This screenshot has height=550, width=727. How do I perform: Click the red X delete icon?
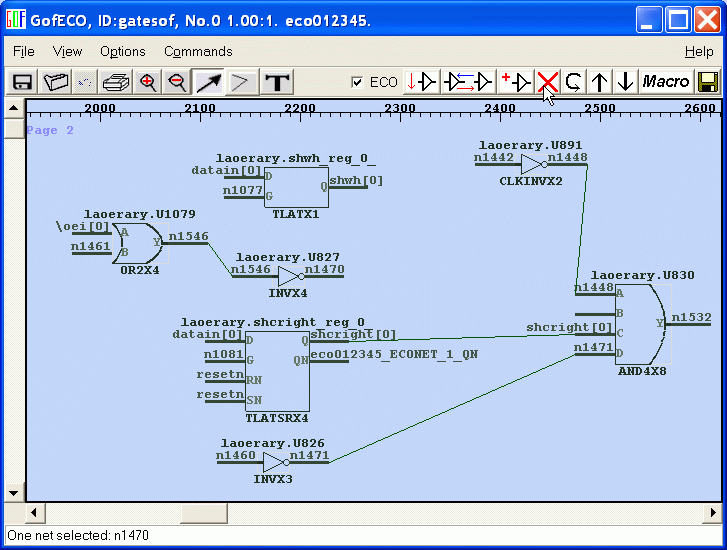click(x=547, y=82)
